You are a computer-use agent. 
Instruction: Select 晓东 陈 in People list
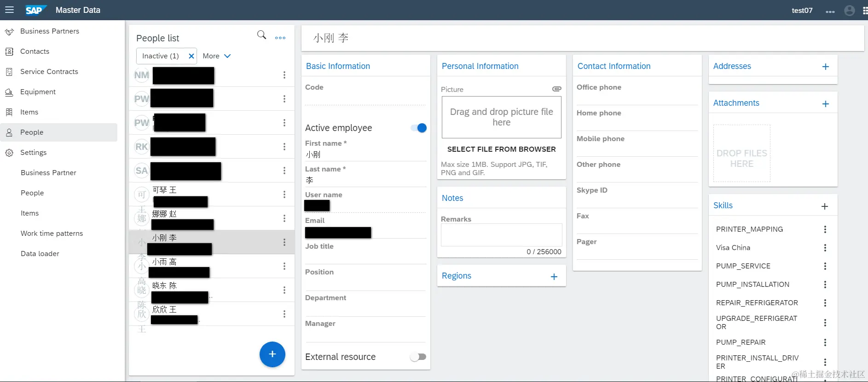[x=212, y=290]
